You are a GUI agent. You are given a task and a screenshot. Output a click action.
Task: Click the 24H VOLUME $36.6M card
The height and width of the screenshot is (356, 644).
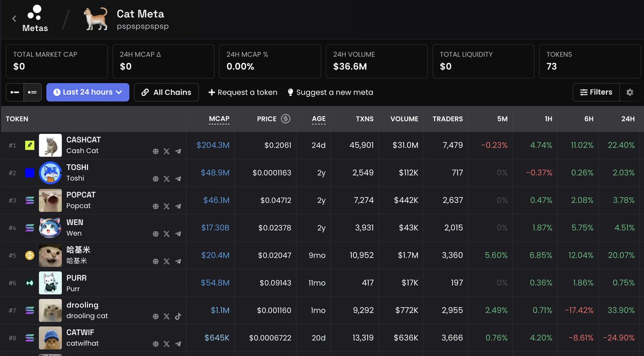tap(376, 61)
